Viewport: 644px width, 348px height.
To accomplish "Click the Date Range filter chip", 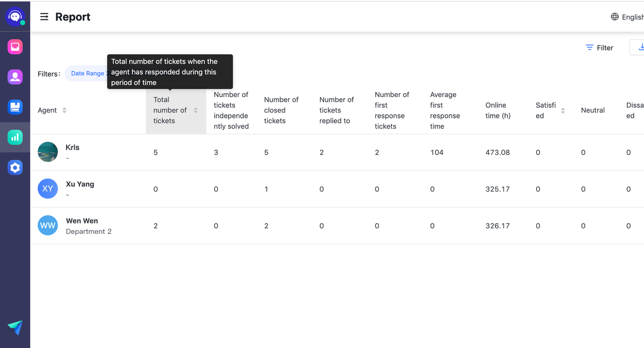I will click(87, 73).
